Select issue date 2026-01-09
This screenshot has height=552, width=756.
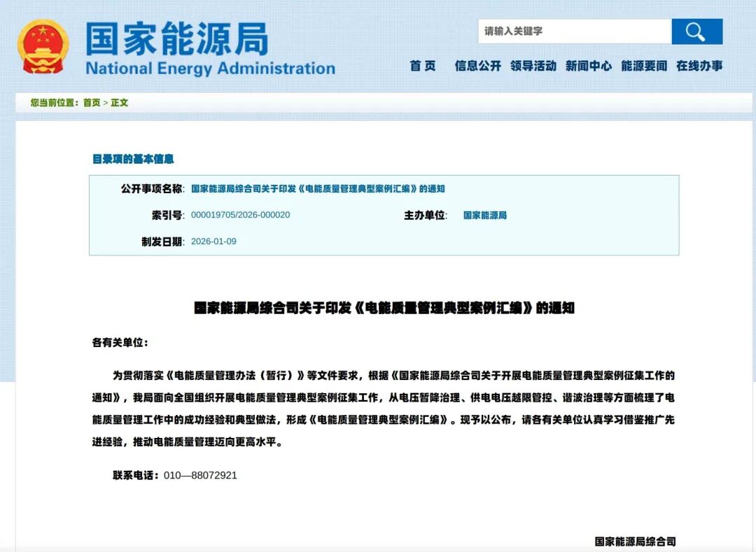213,241
